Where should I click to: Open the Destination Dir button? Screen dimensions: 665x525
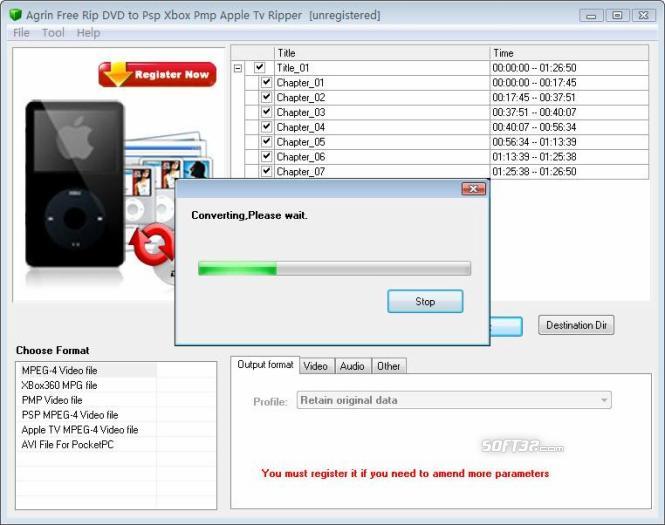576,325
